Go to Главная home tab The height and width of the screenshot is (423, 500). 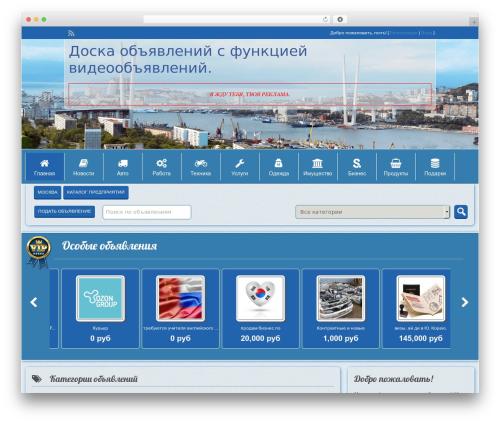point(45,167)
